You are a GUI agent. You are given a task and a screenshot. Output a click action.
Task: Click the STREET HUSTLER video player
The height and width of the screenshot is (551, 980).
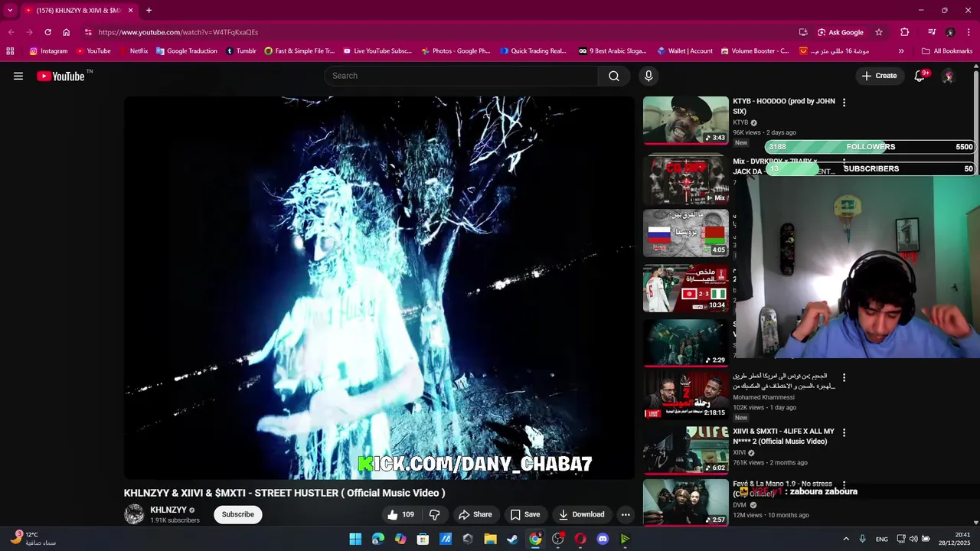click(x=379, y=288)
